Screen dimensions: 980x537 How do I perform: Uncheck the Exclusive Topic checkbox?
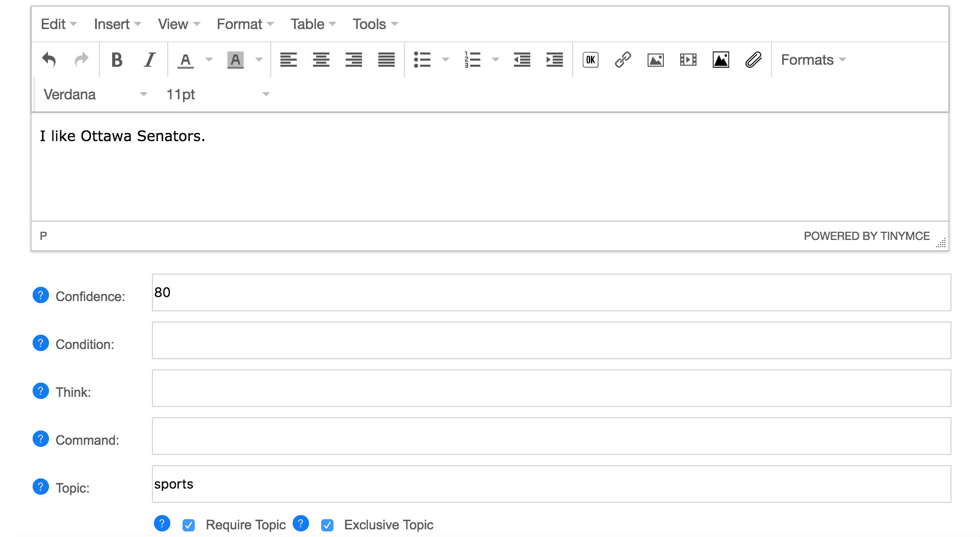pyautogui.click(x=327, y=525)
